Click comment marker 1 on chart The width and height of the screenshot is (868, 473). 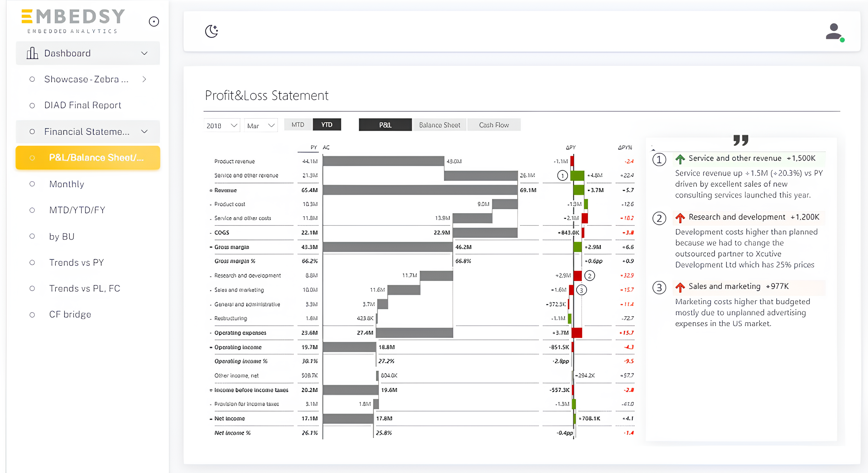click(562, 175)
